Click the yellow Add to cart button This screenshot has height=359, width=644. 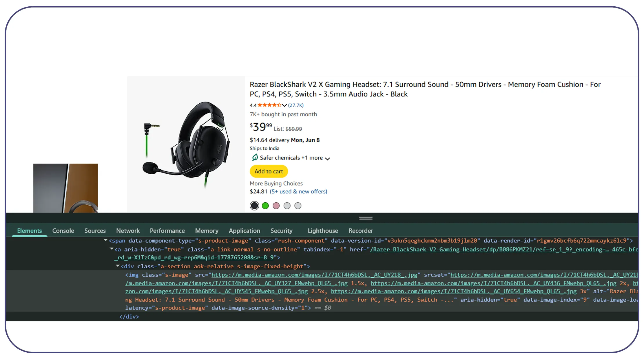[x=269, y=171]
